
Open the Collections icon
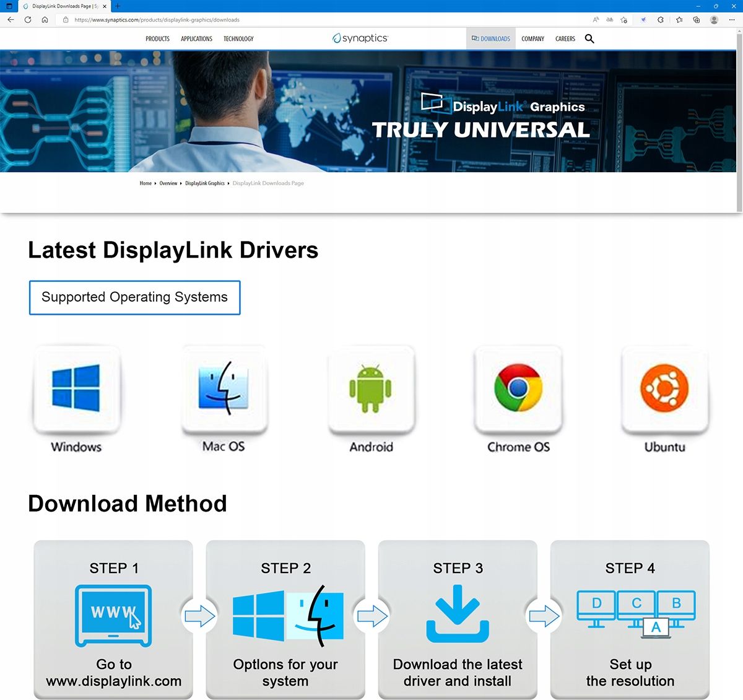coord(697,20)
